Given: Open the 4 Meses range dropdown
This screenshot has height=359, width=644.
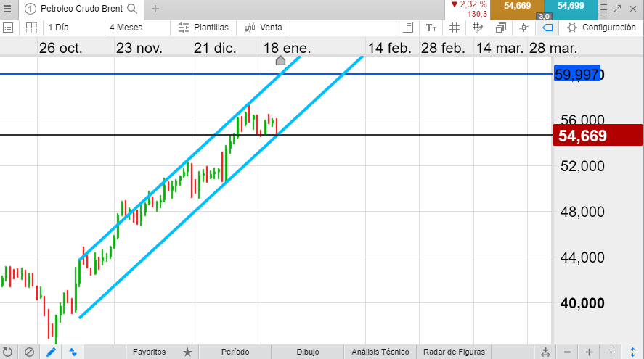Looking at the screenshot, I should [138, 28].
